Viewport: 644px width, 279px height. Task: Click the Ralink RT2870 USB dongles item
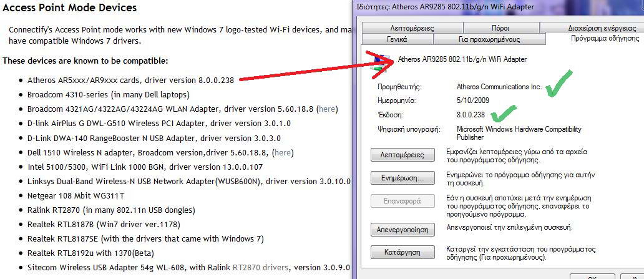[111, 210]
